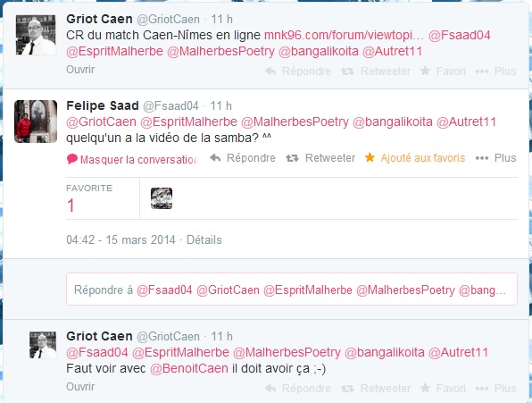Expand first Griot Caen tweet with Ouvrir
This screenshot has width=532, height=403.
[x=80, y=70]
